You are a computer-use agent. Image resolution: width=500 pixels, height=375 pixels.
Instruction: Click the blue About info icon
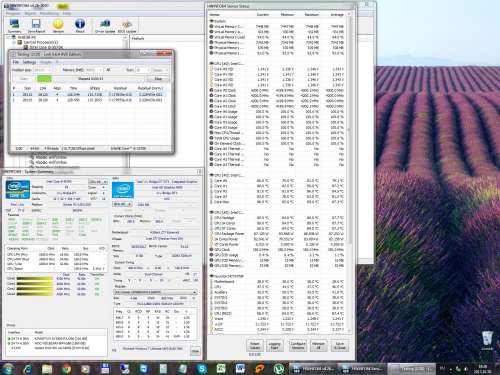(80, 26)
